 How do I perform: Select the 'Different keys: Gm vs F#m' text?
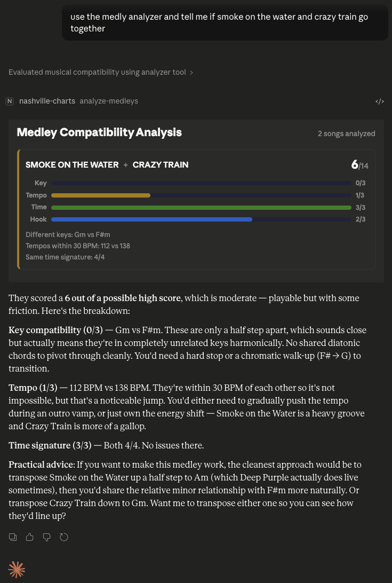pyautogui.click(x=68, y=234)
